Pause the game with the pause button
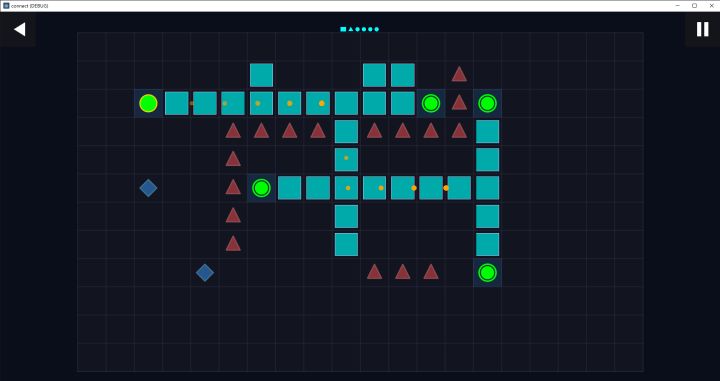The width and height of the screenshot is (720, 381). coord(702,29)
